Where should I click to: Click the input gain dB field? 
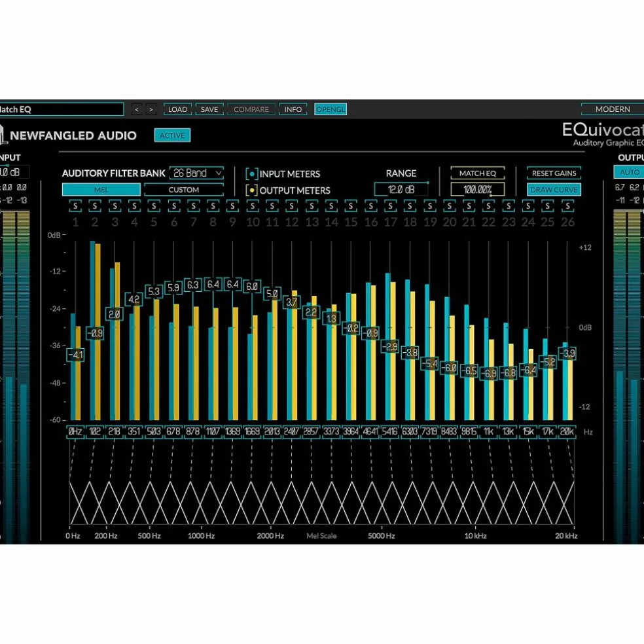tap(14, 172)
